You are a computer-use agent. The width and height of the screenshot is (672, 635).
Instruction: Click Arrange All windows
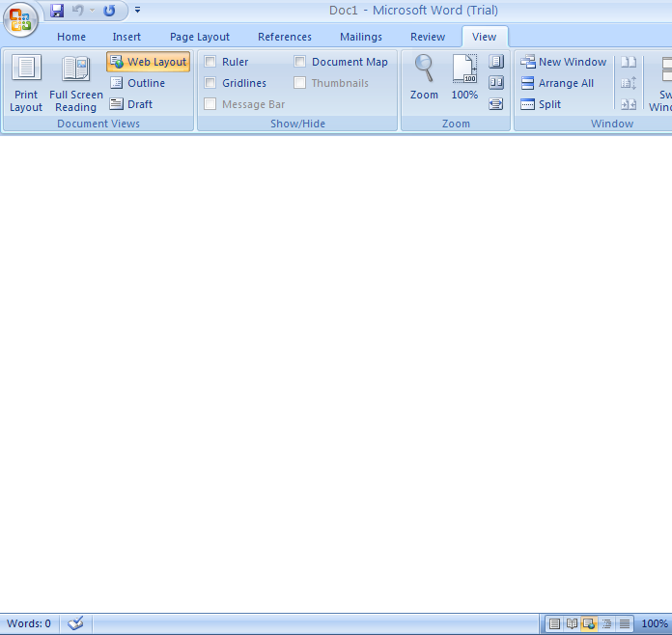tap(557, 83)
